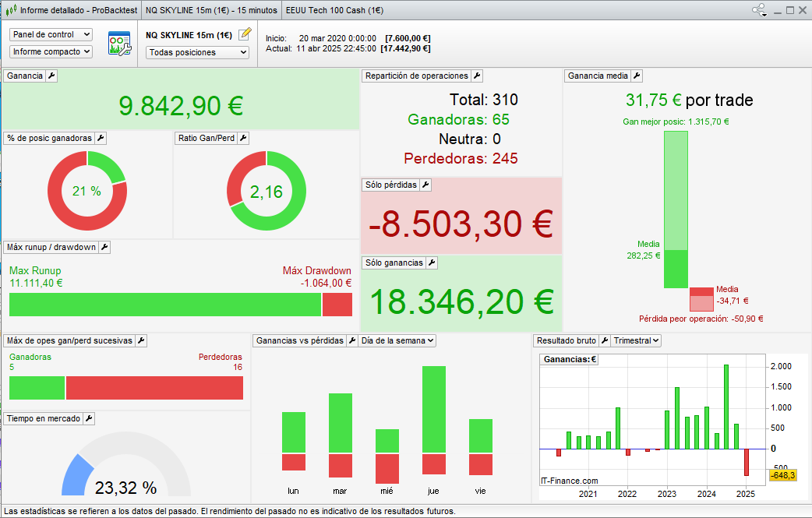Open wrench settings of Sólo pérdidas panel
This screenshot has width=812, height=518.
click(425, 185)
